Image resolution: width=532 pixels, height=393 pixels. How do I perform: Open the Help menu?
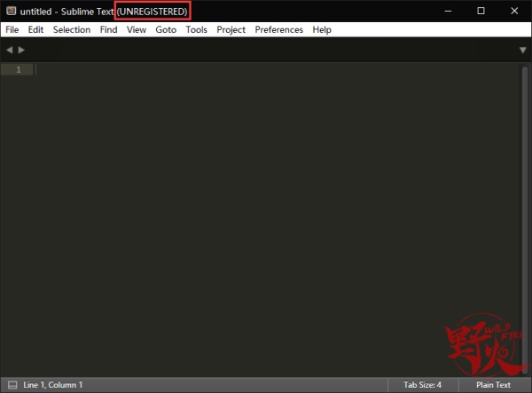click(322, 29)
